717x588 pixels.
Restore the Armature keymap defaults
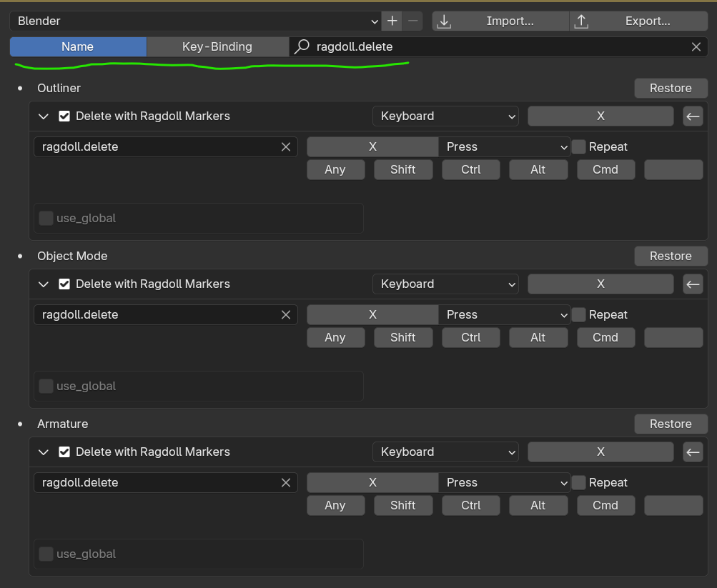click(x=671, y=424)
